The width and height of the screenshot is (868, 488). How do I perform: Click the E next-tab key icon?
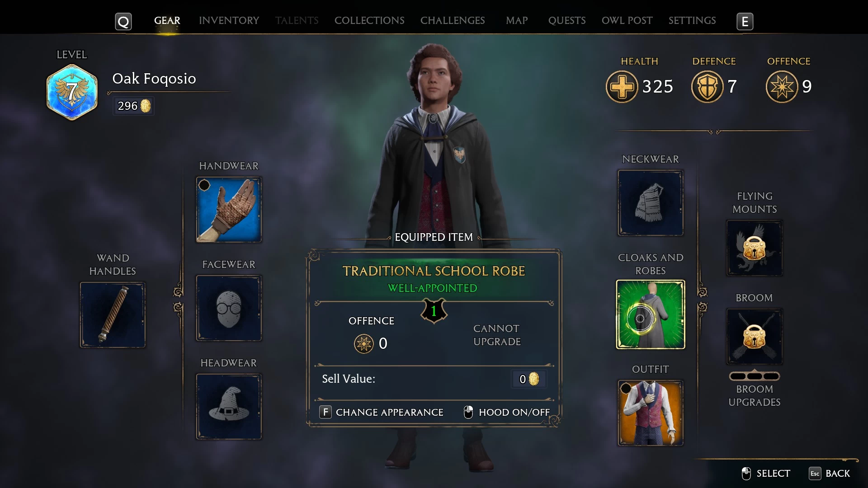tap(745, 21)
